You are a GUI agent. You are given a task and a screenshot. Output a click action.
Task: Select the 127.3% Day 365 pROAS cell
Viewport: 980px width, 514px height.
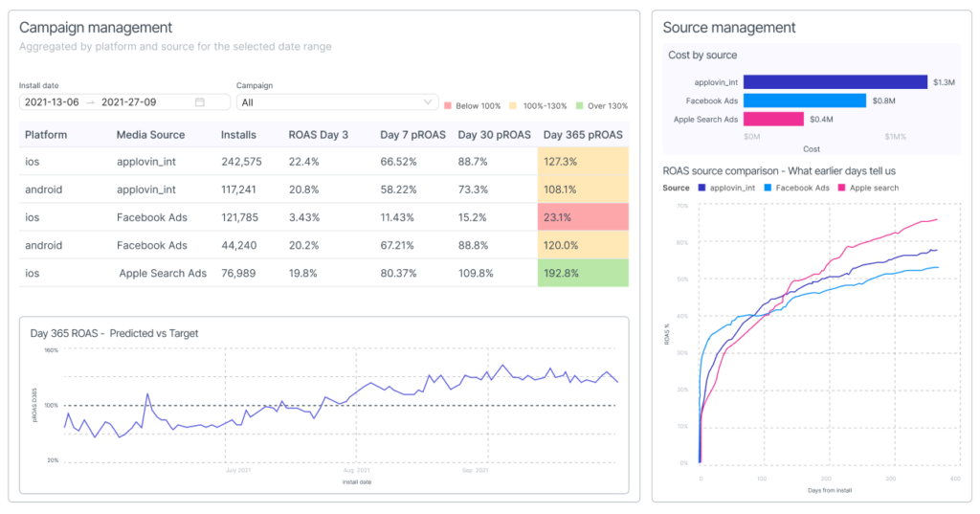click(583, 162)
